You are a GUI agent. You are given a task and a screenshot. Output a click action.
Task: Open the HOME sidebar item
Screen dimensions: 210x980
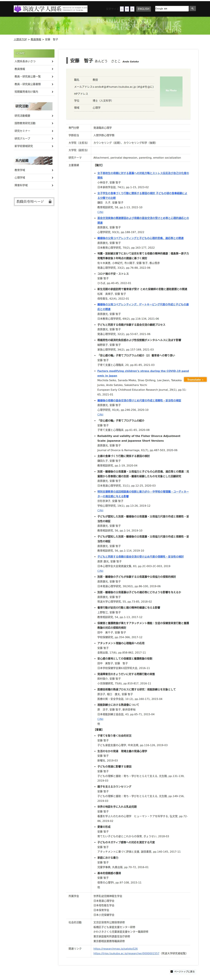(34, 53)
